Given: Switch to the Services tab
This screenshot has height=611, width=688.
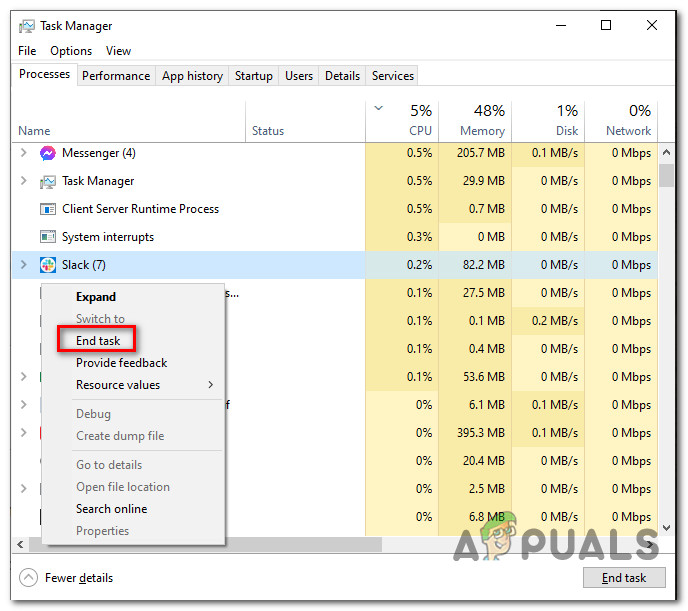Looking at the screenshot, I should tap(393, 76).
